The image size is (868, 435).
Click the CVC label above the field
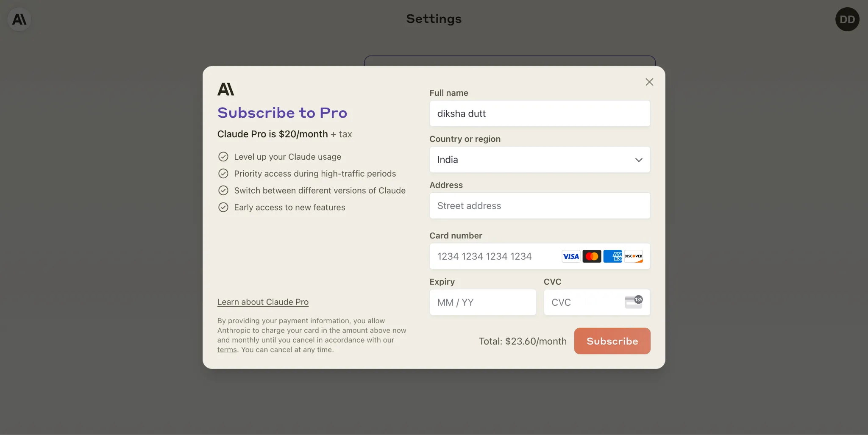(552, 282)
